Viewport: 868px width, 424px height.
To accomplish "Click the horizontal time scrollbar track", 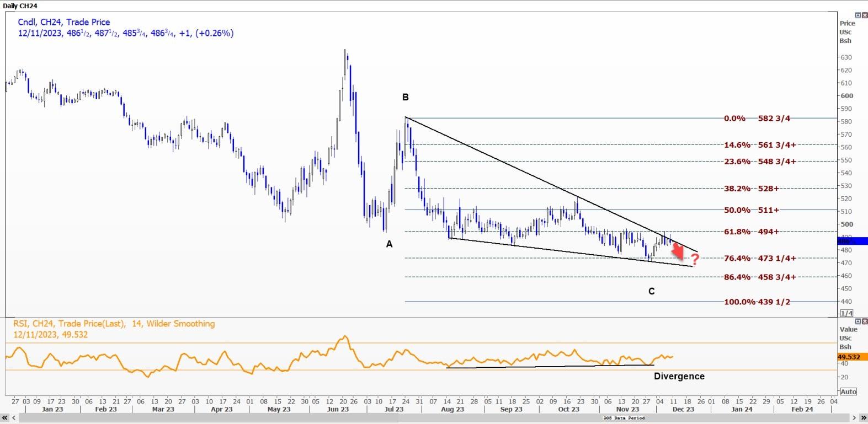I will click(331, 418).
